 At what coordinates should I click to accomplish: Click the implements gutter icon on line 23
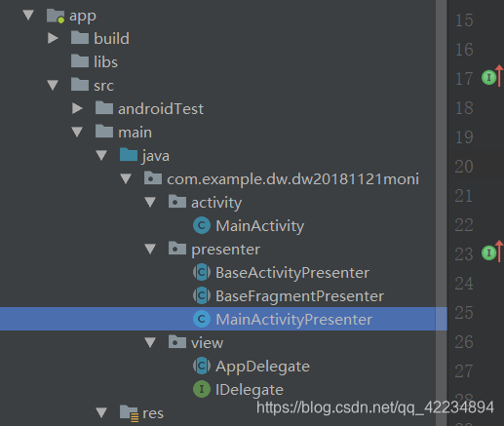point(489,253)
